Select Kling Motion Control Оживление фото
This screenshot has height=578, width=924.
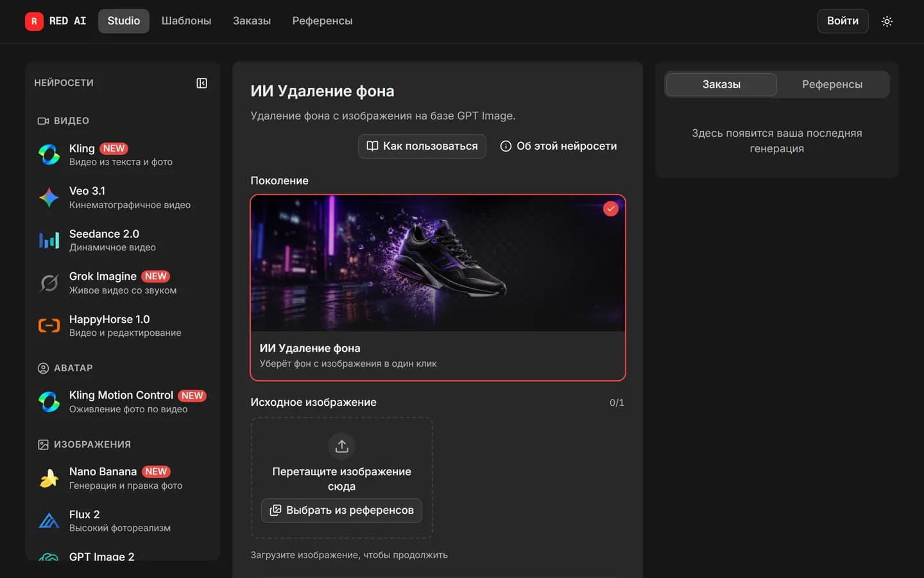click(122, 401)
